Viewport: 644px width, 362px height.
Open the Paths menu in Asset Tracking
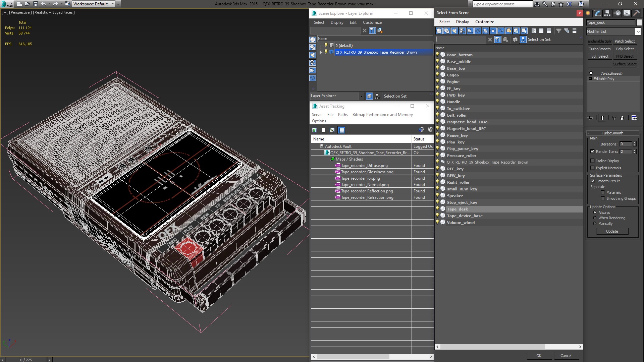tap(343, 115)
